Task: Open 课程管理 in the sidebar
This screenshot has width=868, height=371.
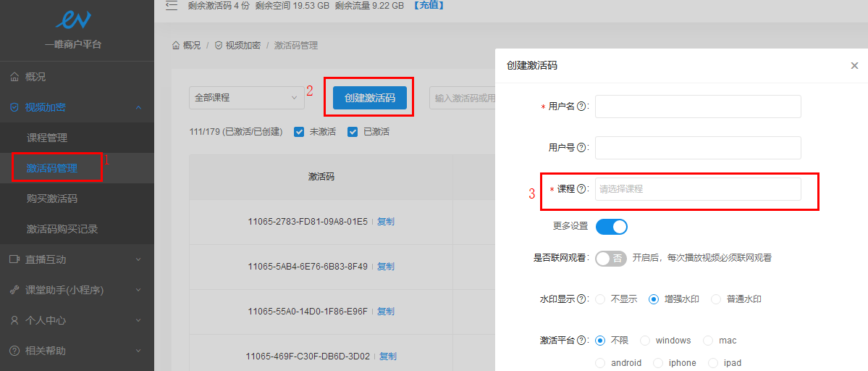Action: [47, 138]
